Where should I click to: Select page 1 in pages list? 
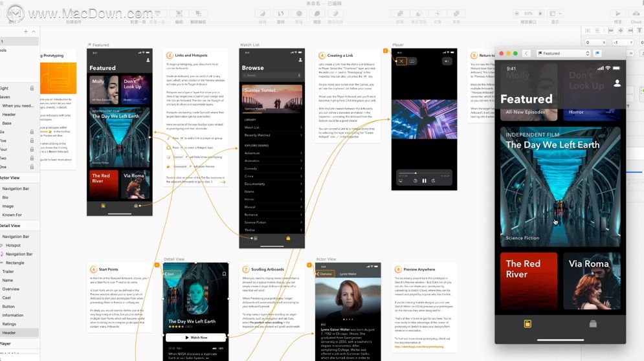pos(19,41)
